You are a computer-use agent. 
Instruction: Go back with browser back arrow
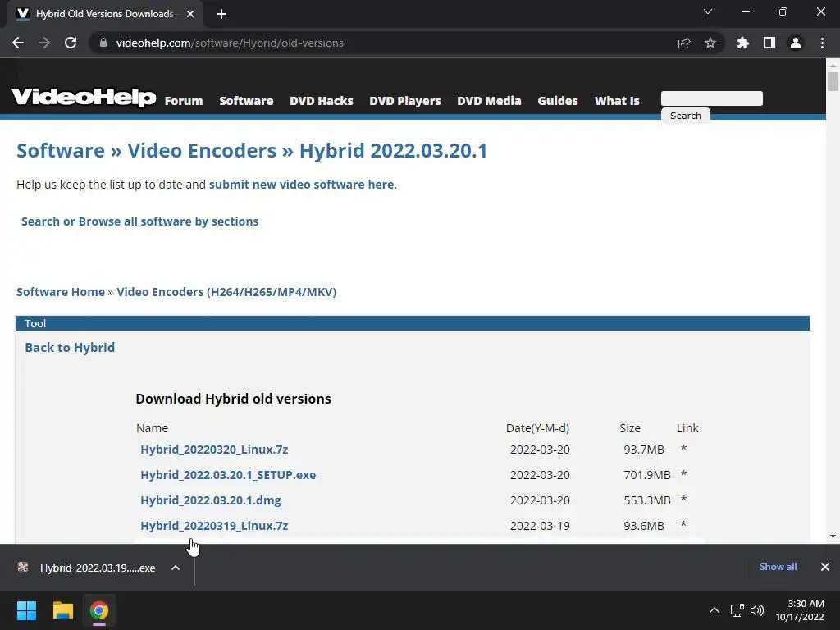coord(18,43)
